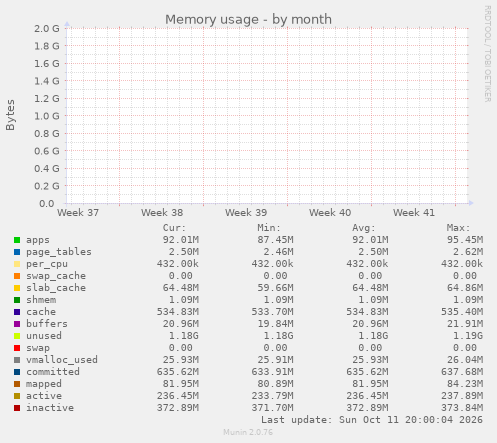Click the 'inactive' legend label

point(50,408)
